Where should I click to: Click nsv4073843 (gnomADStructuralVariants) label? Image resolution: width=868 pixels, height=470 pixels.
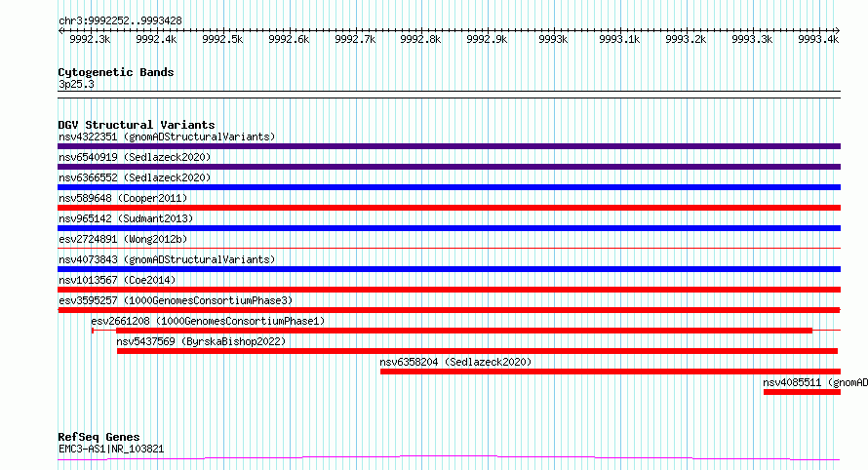167,259
